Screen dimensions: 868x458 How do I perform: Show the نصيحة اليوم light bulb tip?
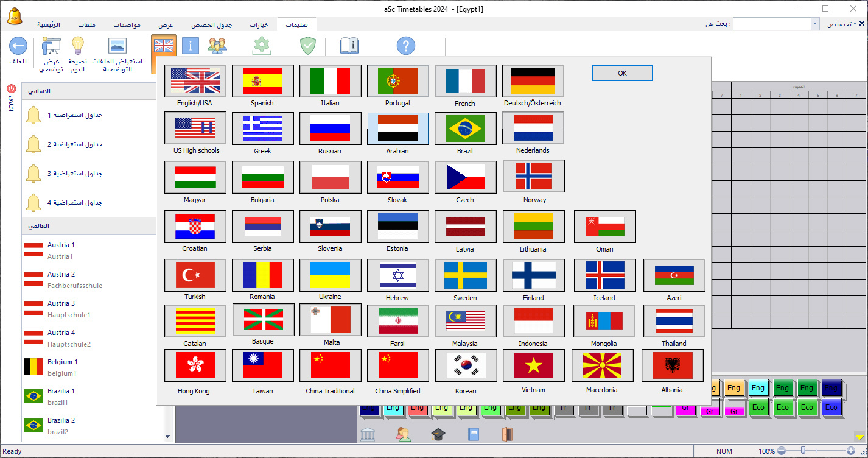coord(77,46)
